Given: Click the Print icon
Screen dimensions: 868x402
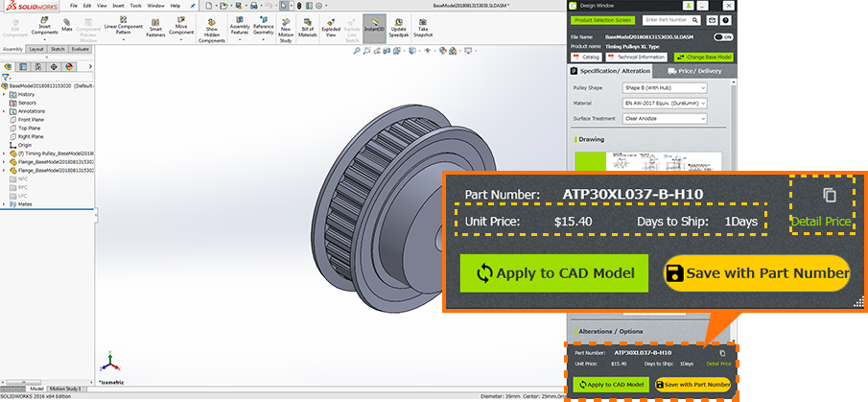Looking at the screenshot, I should click(x=253, y=5).
